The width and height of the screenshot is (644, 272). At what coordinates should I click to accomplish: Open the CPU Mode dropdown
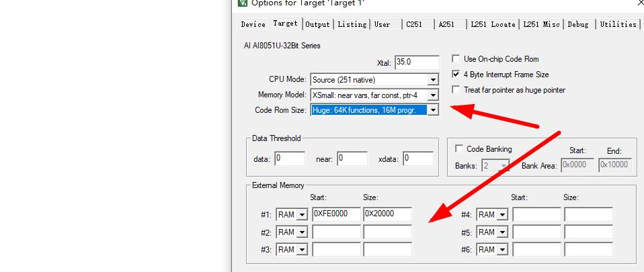433,80
